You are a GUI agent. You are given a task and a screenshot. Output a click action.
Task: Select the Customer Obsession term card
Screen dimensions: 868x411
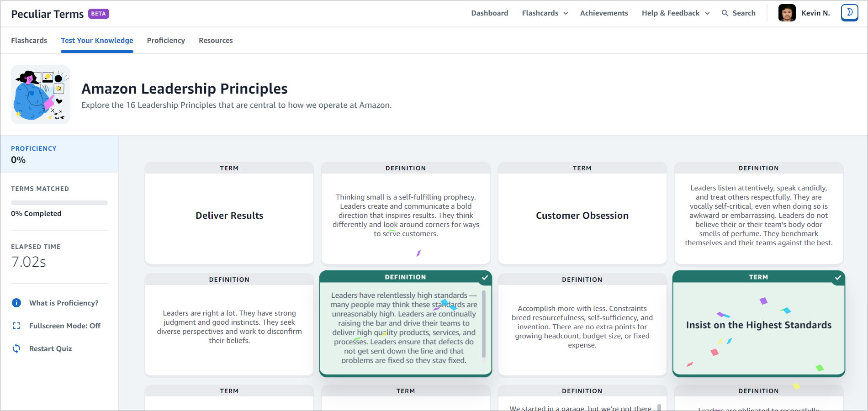582,213
